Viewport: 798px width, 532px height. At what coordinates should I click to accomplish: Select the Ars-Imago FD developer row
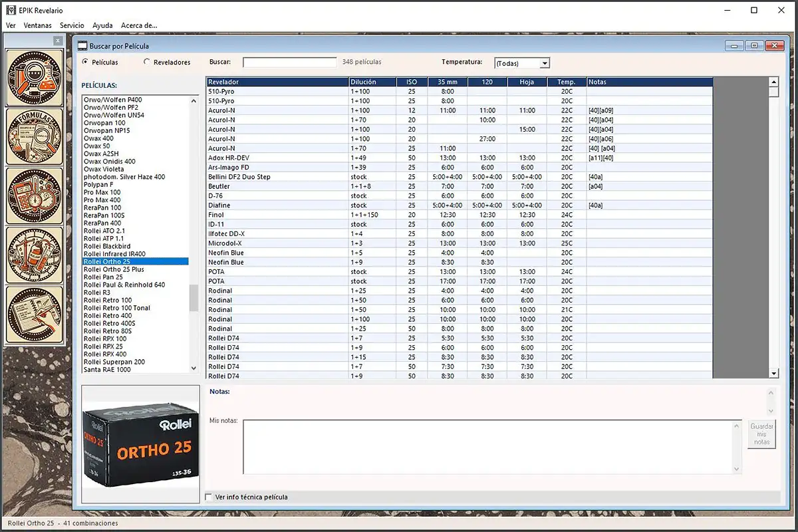460,168
